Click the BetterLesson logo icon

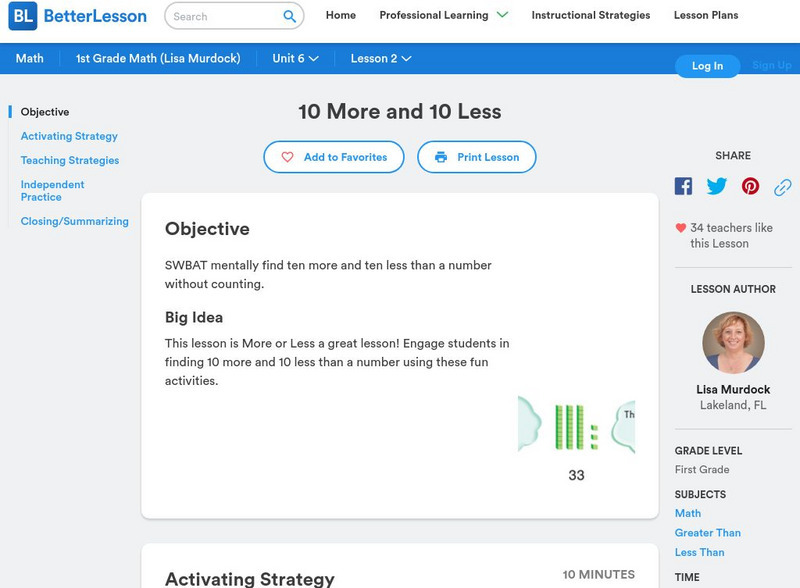[x=23, y=16]
